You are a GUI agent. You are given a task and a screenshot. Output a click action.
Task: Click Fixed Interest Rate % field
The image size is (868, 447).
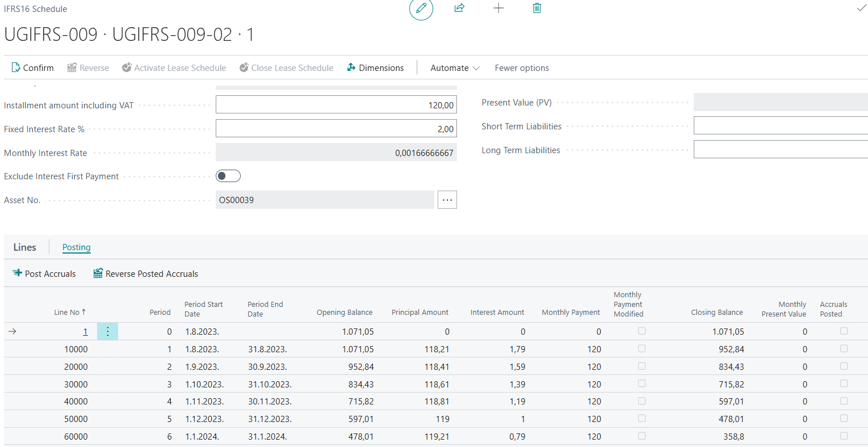click(336, 129)
